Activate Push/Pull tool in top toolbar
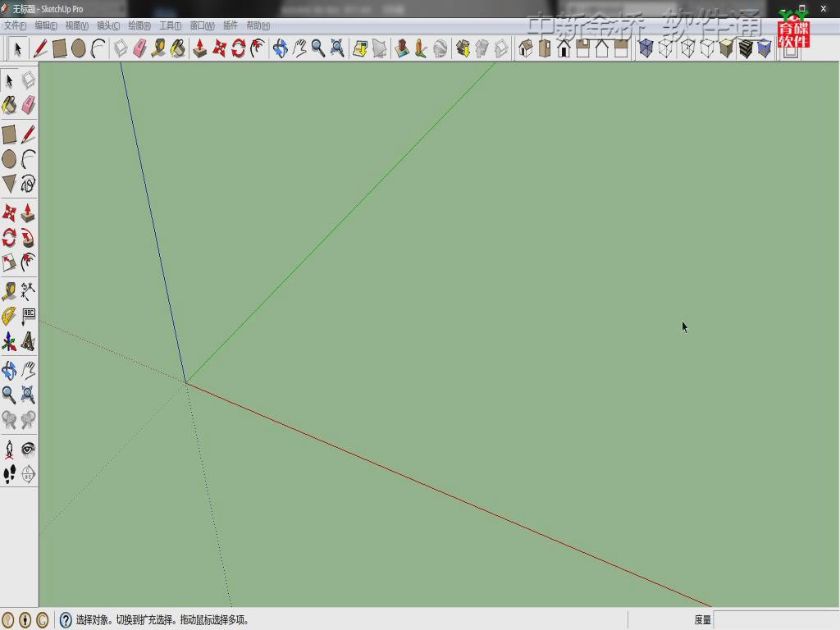Image resolution: width=840 pixels, height=630 pixels. pyautogui.click(x=200, y=48)
